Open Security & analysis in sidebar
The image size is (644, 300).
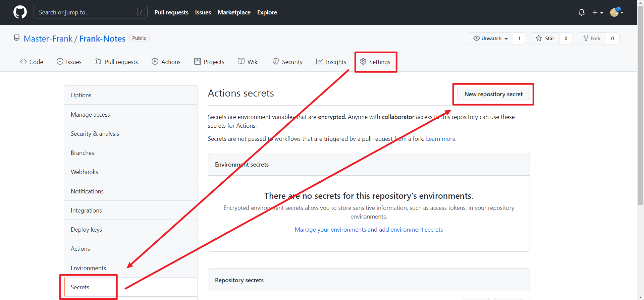click(131, 133)
